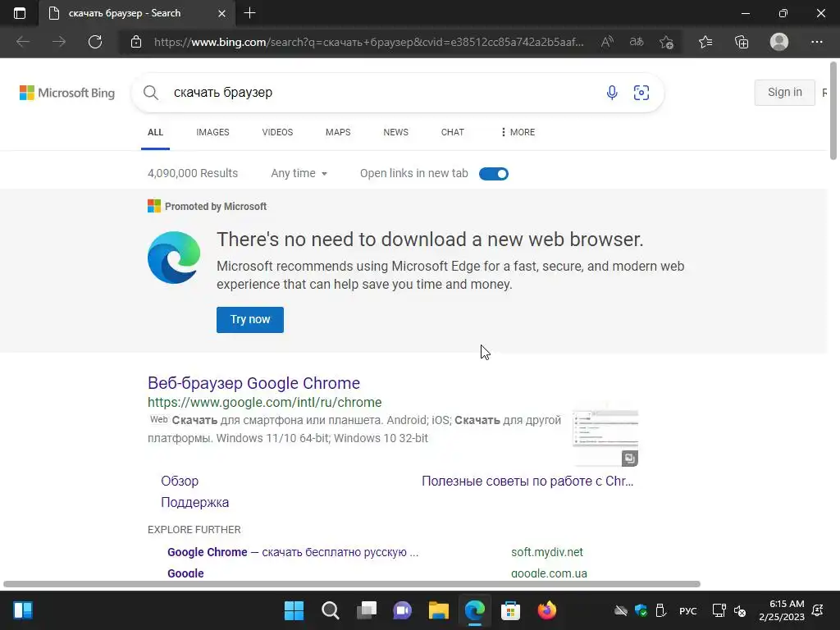Click the soft.mydiv.net source text
This screenshot has width=840, height=630.
(x=547, y=552)
